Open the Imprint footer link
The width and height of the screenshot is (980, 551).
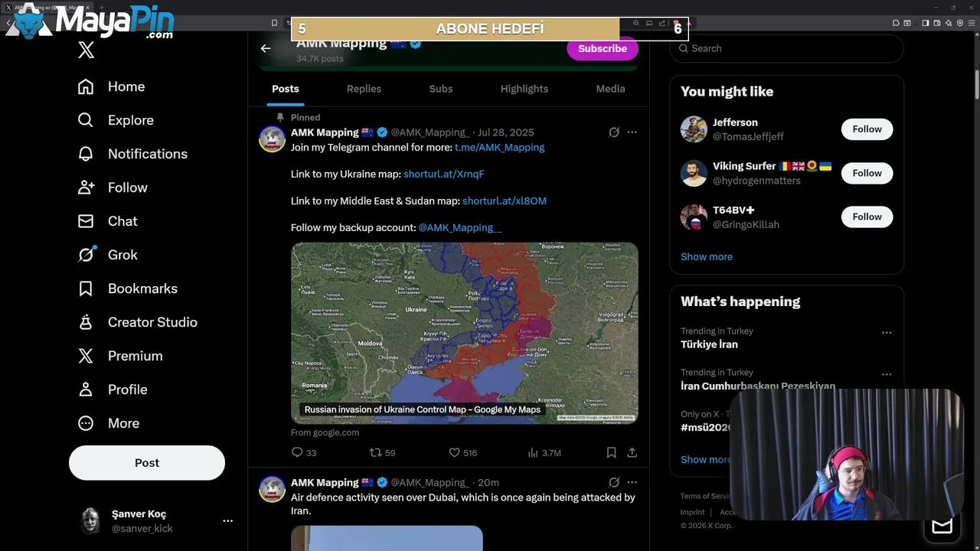coord(692,512)
